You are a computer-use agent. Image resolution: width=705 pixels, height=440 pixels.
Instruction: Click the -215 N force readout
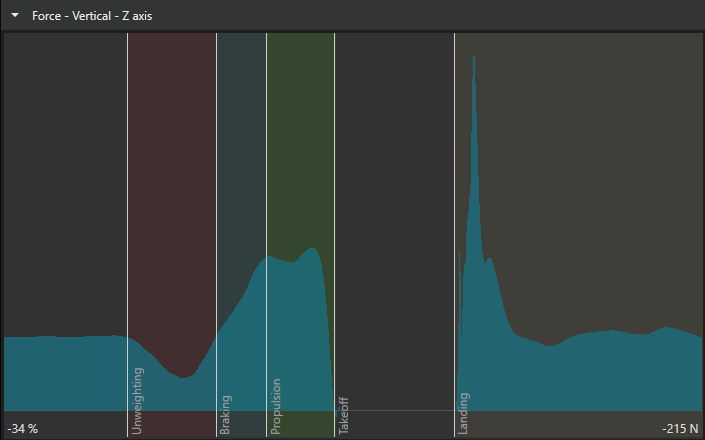(680, 428)
